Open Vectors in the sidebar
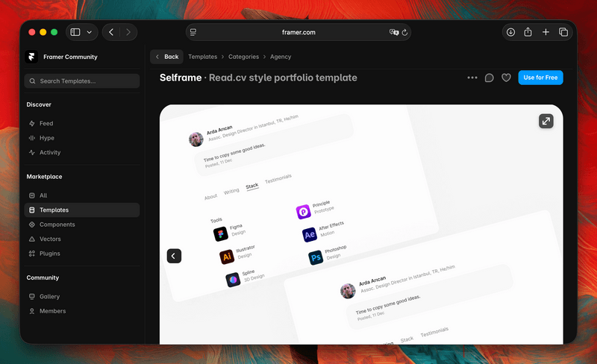The width and height of the screenshot is (597, 364). point(82,239)
